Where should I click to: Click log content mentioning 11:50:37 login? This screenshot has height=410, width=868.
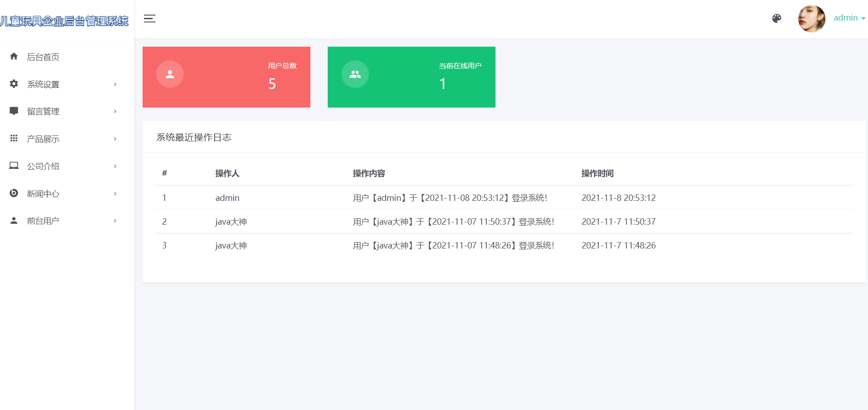pyautogui.click(x=453, y=221)
